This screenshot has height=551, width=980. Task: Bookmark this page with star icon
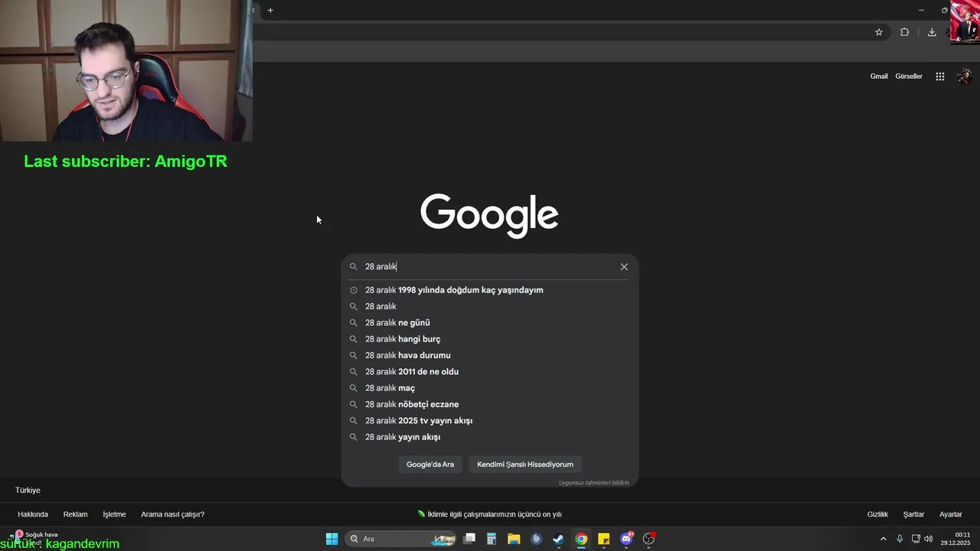(x=879, y=32)
